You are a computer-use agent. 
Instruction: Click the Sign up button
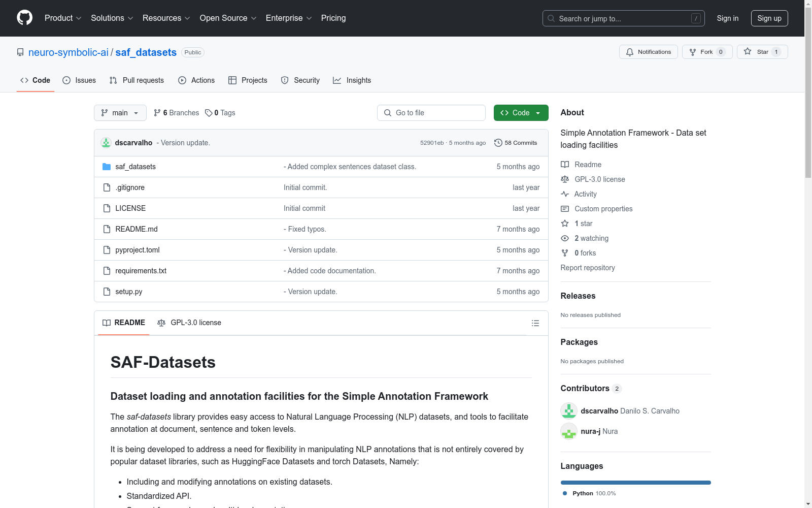(769, 18)
